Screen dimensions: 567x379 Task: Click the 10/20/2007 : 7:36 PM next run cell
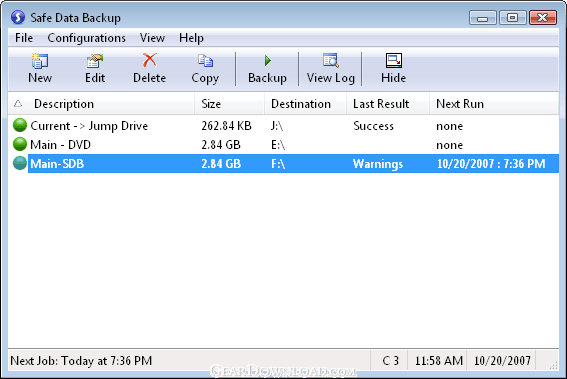click(x=491, y=164)
